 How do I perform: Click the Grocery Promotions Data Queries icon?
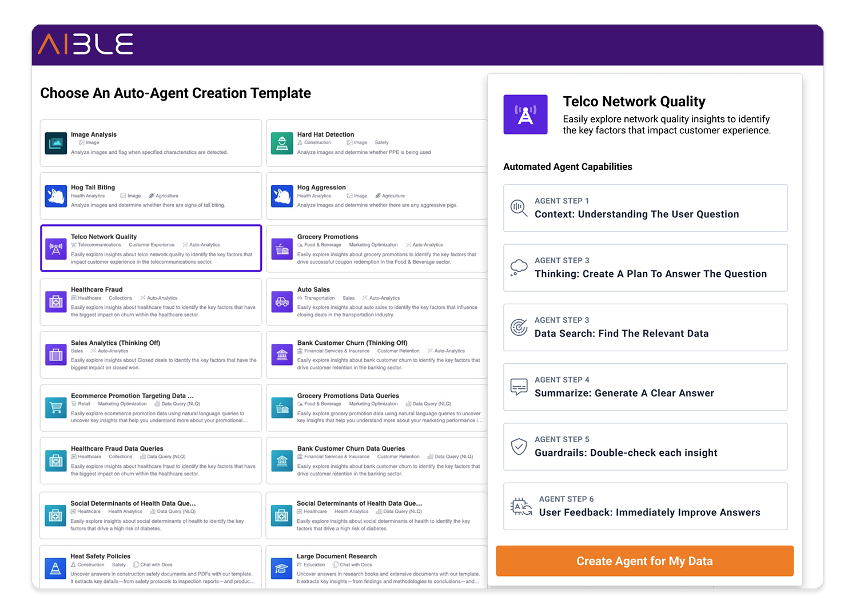point(282,408)
